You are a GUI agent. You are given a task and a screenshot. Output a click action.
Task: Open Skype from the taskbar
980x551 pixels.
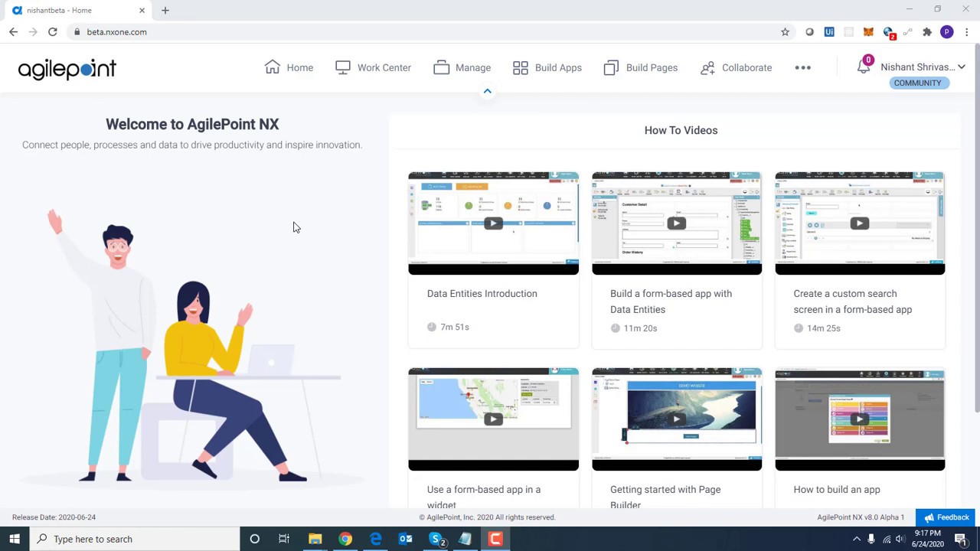pos(436,539)
